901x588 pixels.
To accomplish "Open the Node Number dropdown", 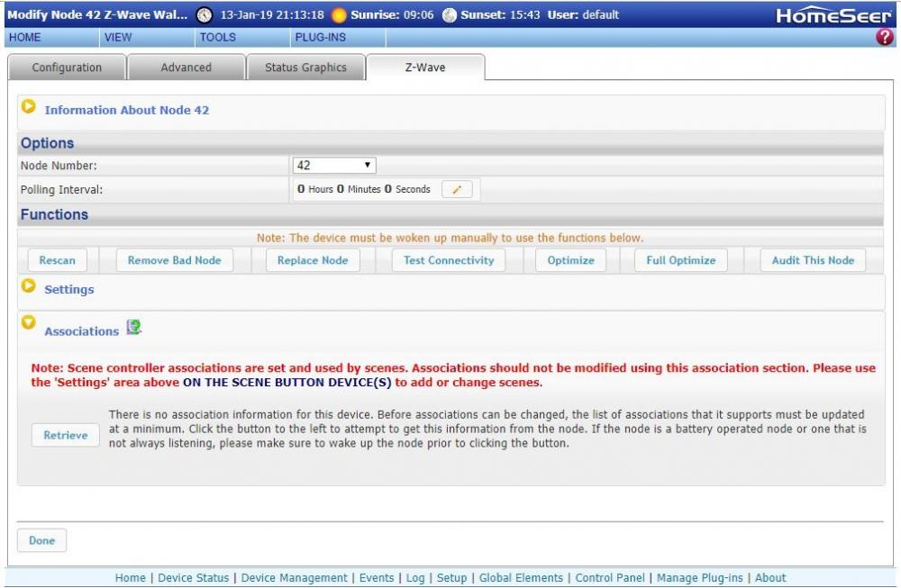I will point(334,166).
